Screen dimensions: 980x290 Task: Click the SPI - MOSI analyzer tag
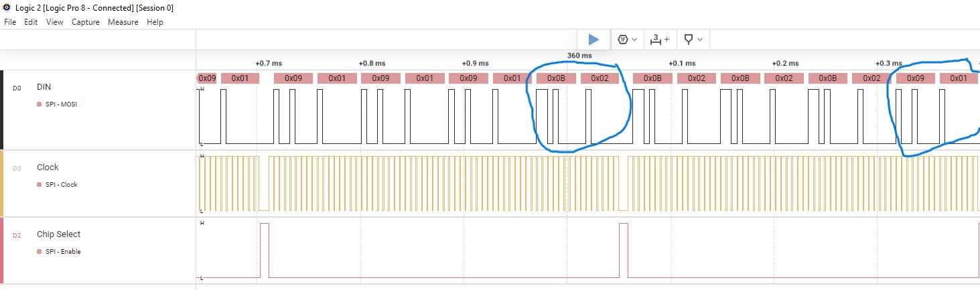(61, 104)
